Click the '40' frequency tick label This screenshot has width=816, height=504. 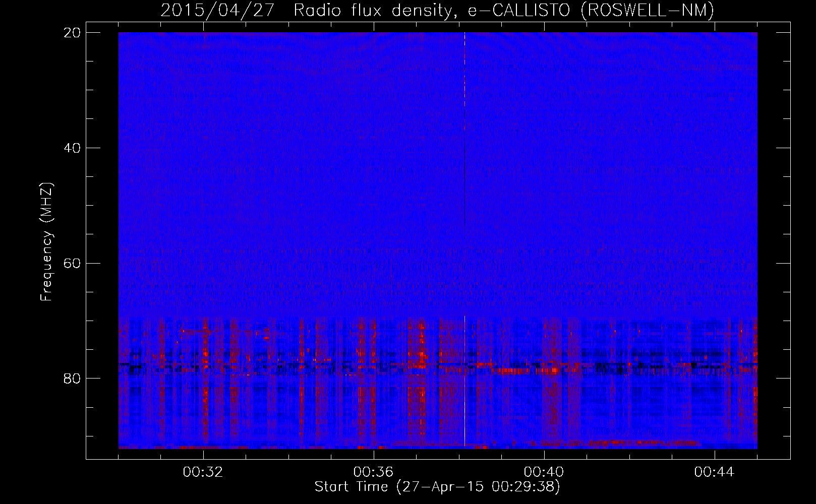point(72,148)
